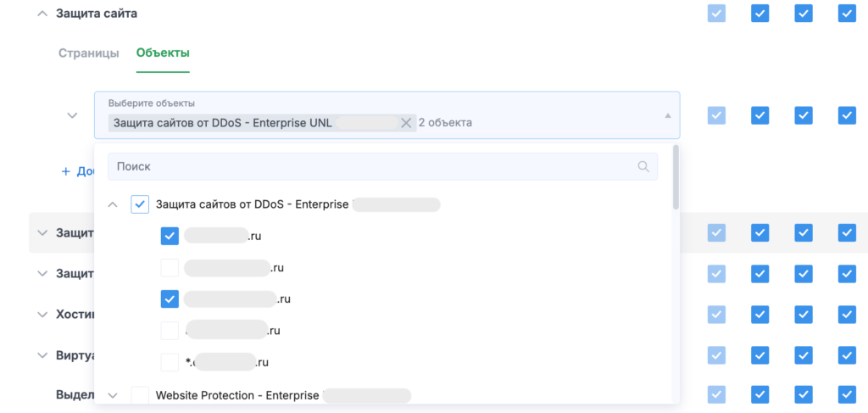Uncheck the first checked .ru domain

170,236
